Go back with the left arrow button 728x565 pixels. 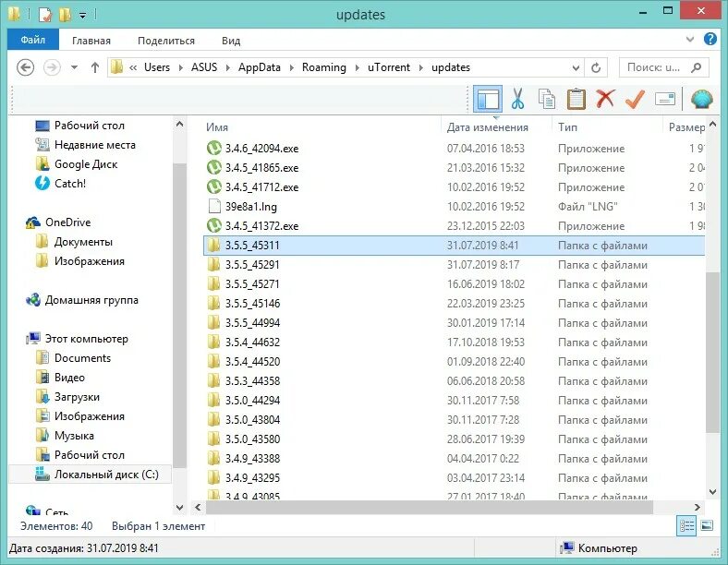click(26, 67)
